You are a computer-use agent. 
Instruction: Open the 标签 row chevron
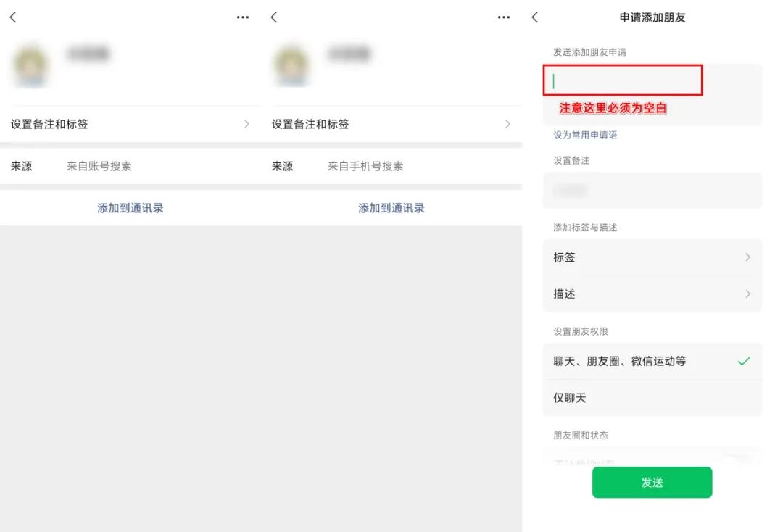coord(747,257)
